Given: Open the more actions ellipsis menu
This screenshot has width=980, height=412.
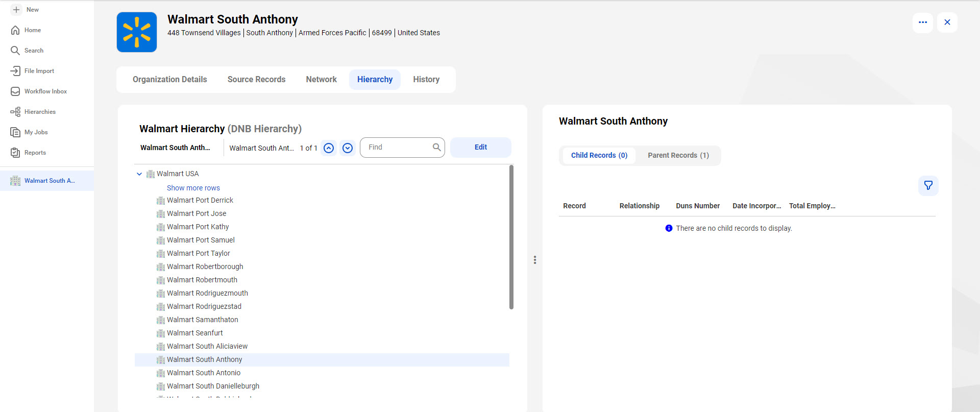Looking at the screenshot, I should click(923, 22).
